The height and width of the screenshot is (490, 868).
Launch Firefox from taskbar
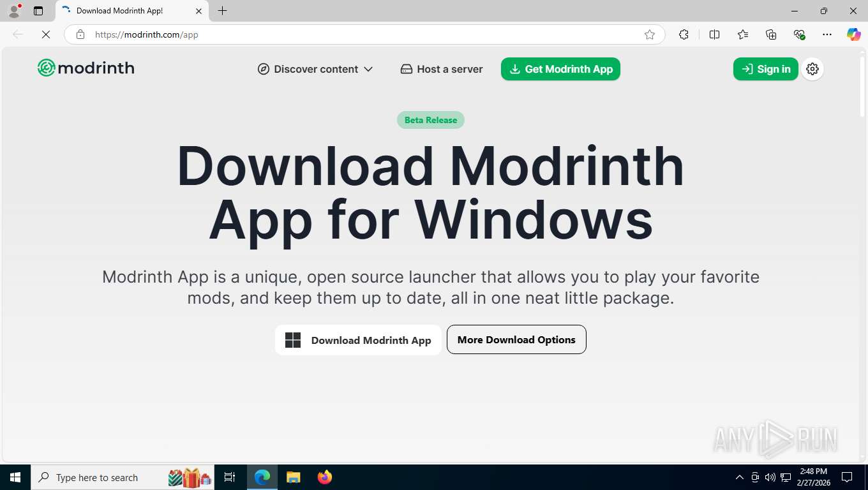click(x=324, y=477)
